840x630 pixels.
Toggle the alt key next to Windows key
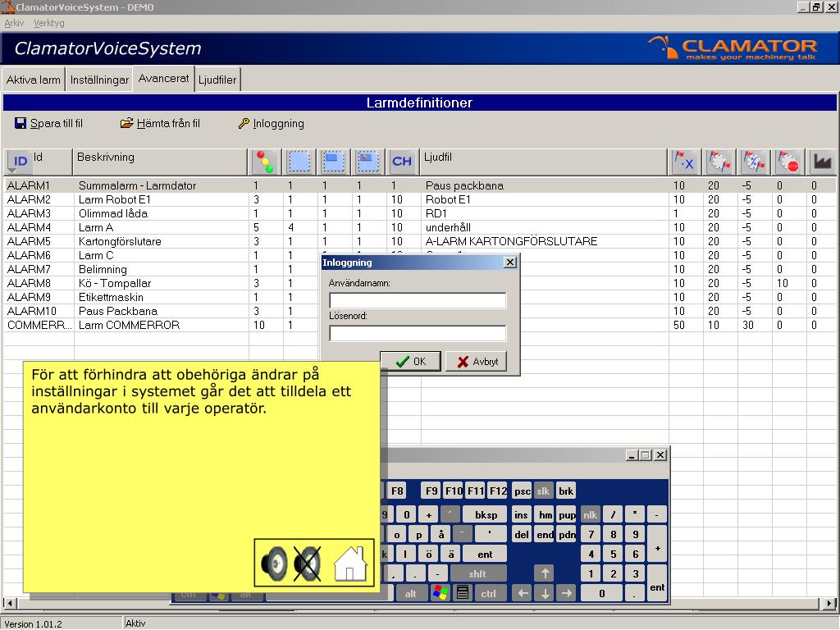pos(410,593)
